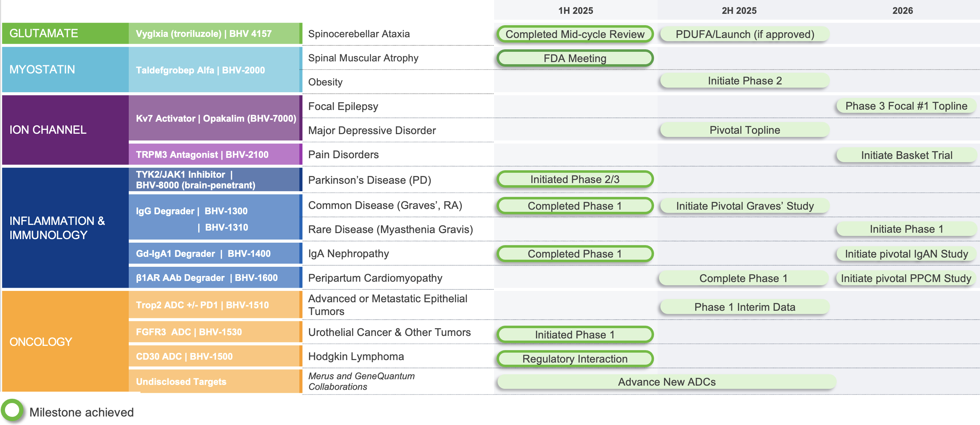This screenshot has height=425, width=980.
Task: Click the Initiate Phase 2 milestone
Action: coord(744,81)
